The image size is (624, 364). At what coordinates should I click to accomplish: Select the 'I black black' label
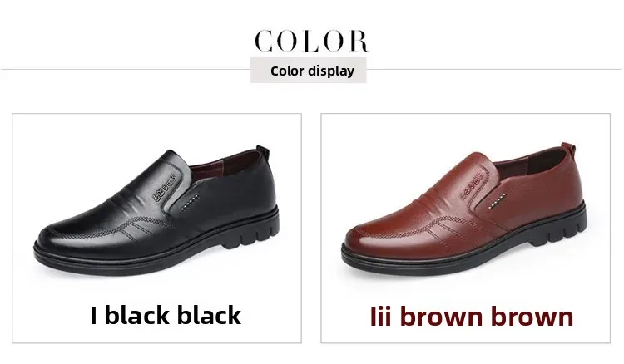(x=166, y=316)
